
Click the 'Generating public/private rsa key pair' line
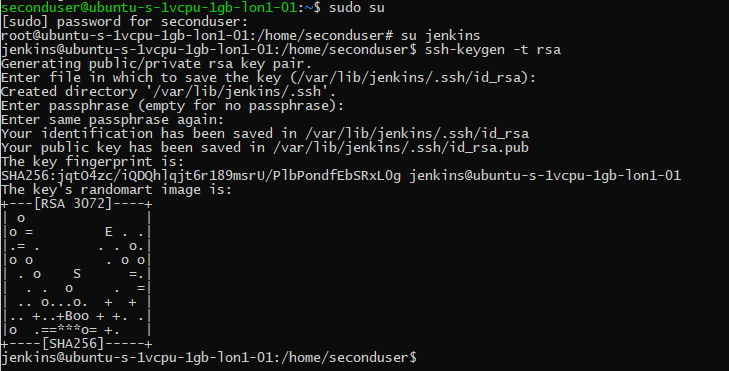[x=156, y=63]
